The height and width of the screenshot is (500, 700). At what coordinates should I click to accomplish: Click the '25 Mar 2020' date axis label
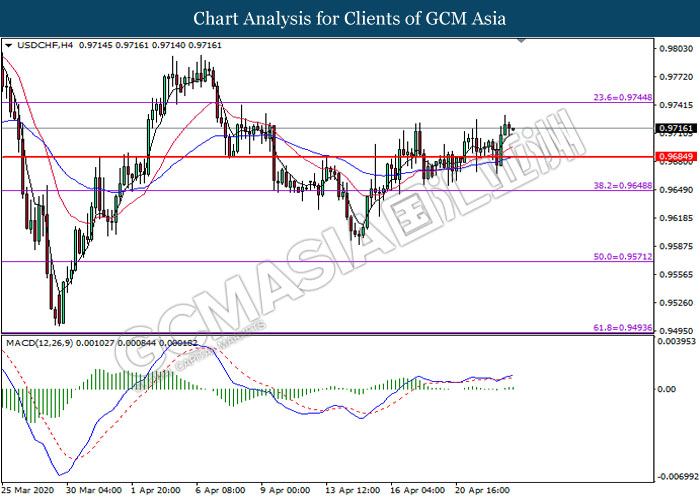pyautogui.click(x=30, y=490)
